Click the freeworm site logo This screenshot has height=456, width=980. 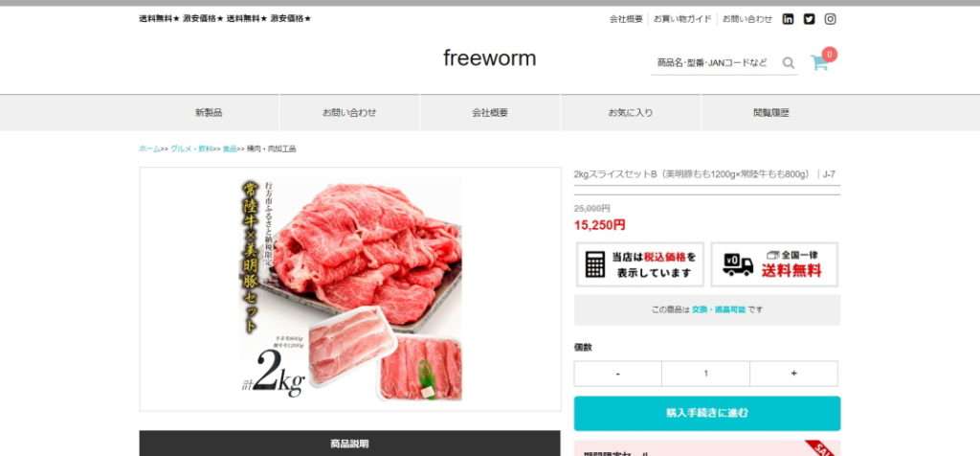[x=489, y=58]
